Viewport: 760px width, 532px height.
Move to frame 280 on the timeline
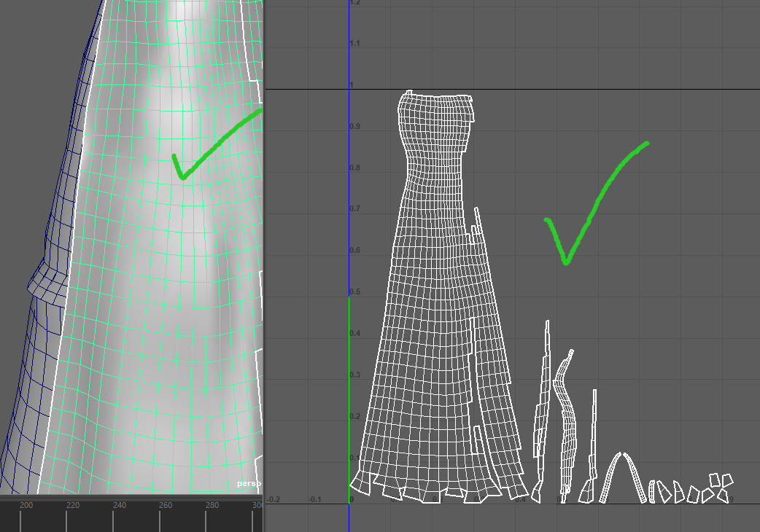[x=212, y=506]
